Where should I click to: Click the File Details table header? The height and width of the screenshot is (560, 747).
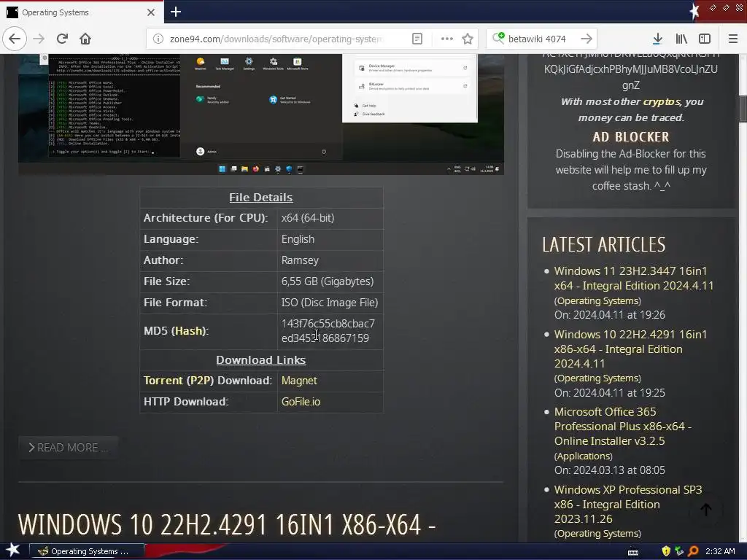pos(260,197)
